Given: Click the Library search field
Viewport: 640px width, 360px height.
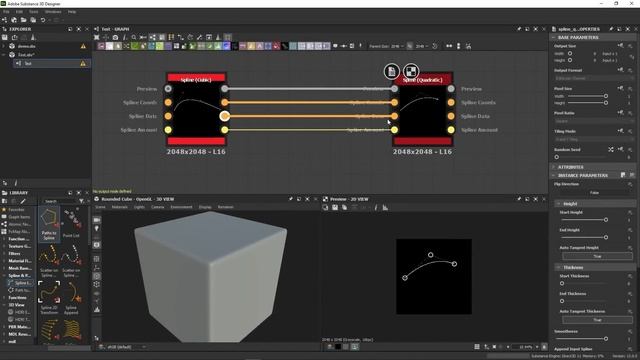Looking at the screenshot, I should click(x=60, y=201).
